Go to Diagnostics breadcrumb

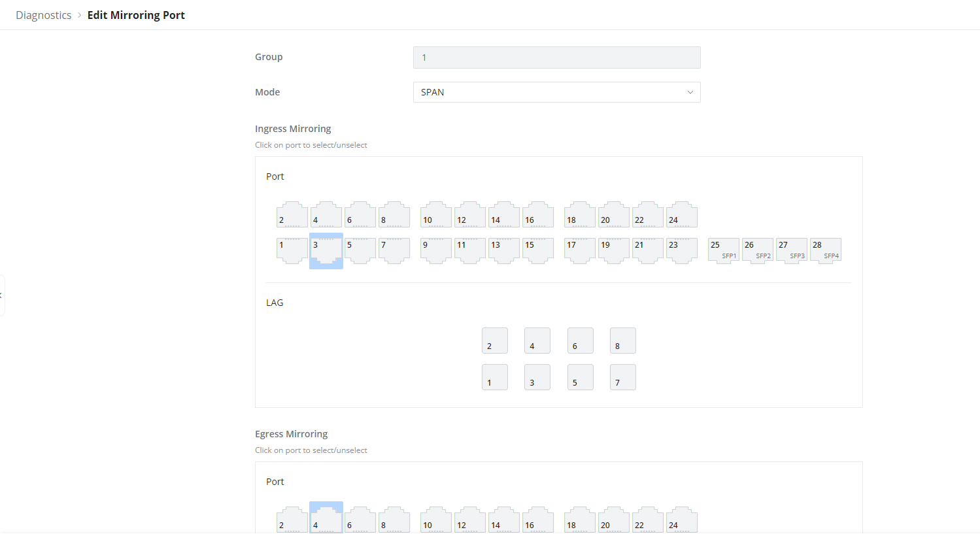click(x=44, y=15)
